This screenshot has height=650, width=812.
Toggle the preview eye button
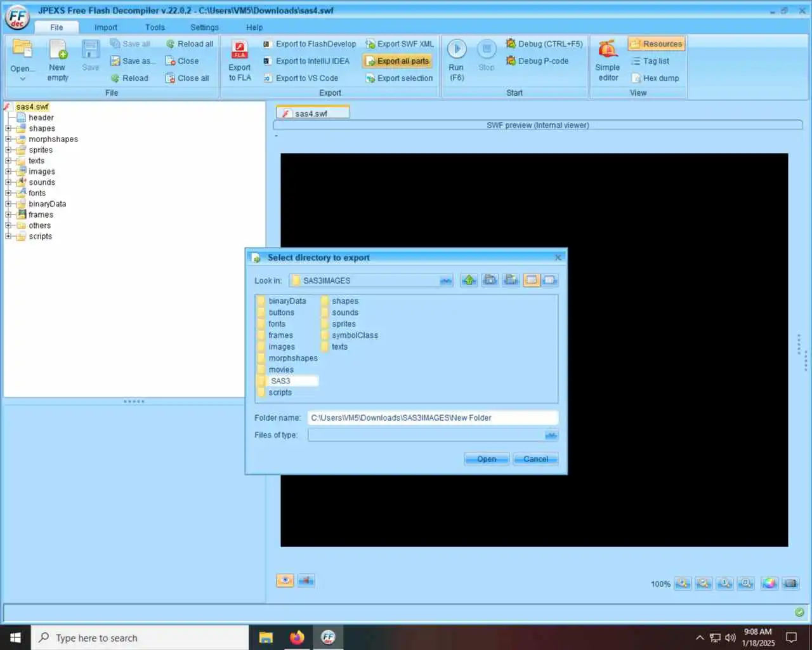coord(285,580)
